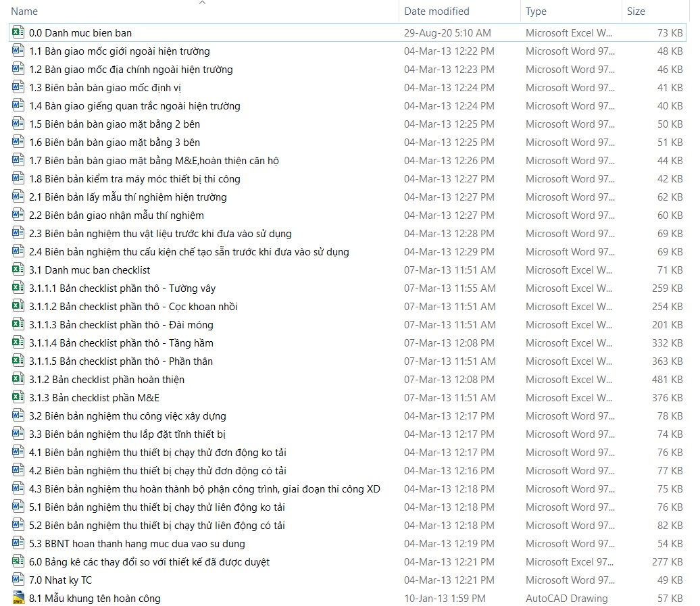Select '3.3 Biên bản nghiệm thu lắp đặt' file
The image size is (700, 606).
point(127,434)
